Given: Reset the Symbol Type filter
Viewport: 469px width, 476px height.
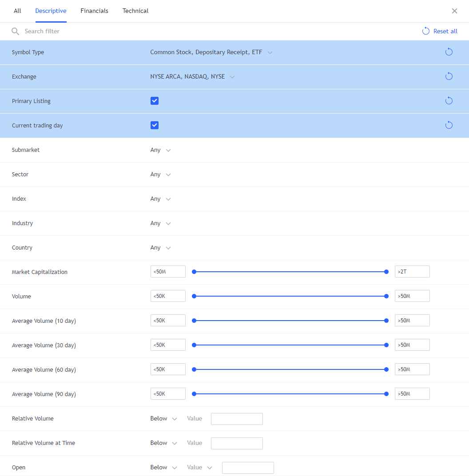Looking at the screenshot, I should click(449, 52).
